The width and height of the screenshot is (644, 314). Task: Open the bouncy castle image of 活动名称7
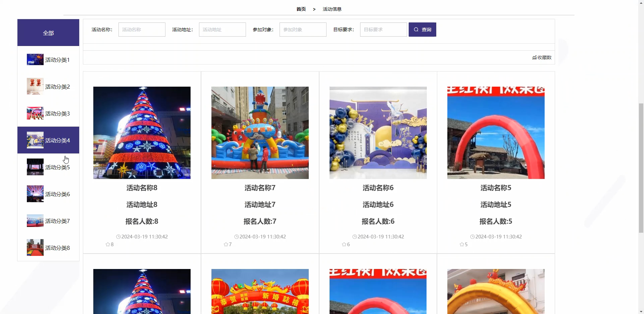pos(260,133)
